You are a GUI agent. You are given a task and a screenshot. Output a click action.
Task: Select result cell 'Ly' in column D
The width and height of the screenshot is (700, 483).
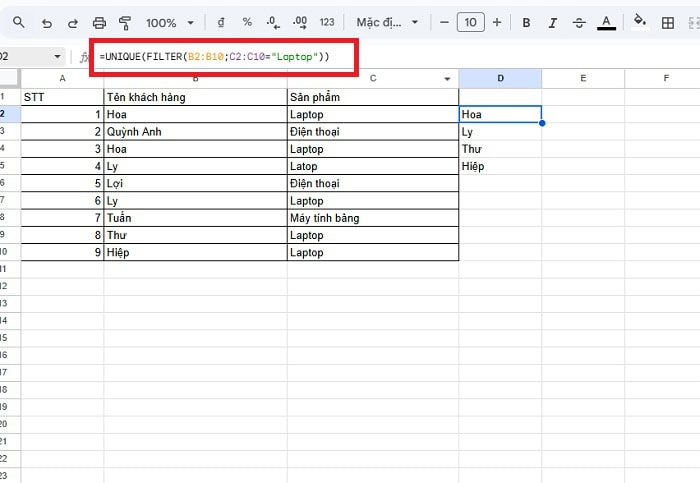coord(500,132)
